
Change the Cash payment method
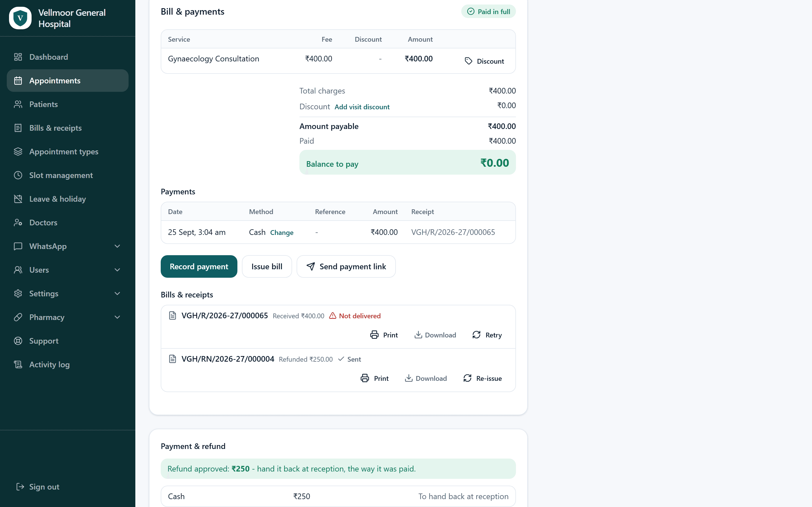pos(281,232)
